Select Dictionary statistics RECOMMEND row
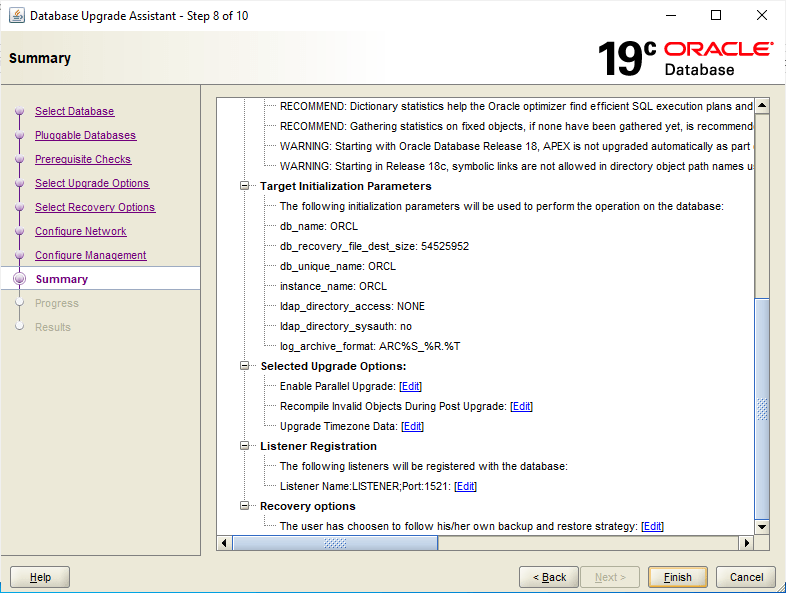This screenshot has width=786, height=593. tap(516, 106)
